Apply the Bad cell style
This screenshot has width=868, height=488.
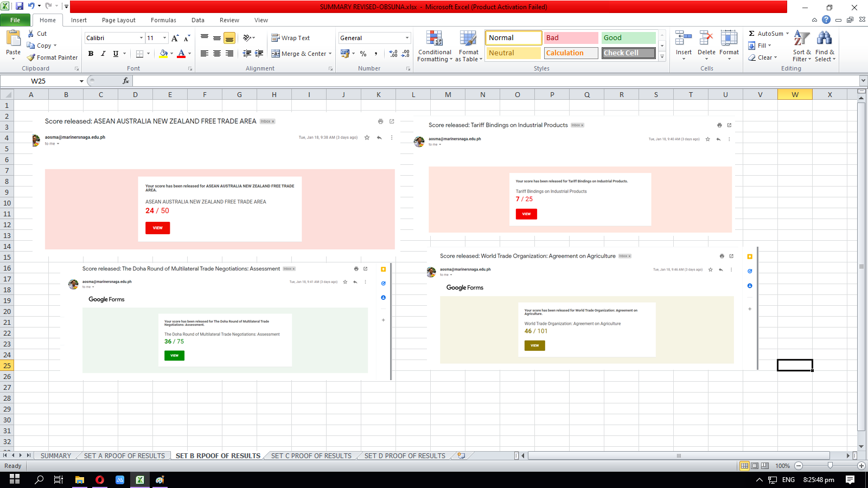click(571, 38)
